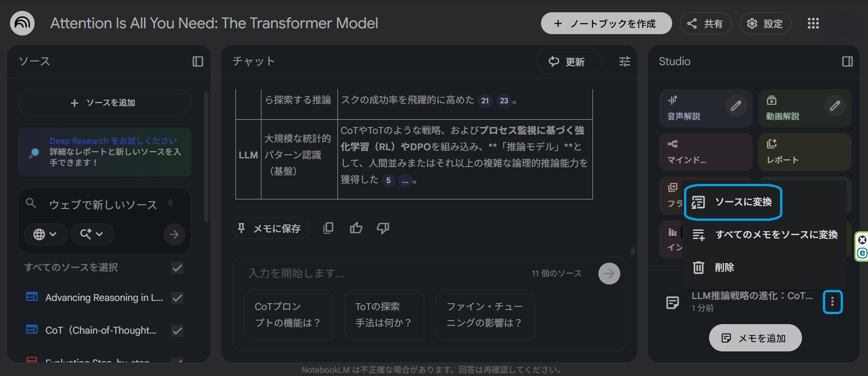Edit the 音声解説 options with pencil icon
This screenshot has width=868, height=376.
pos(736,106)
